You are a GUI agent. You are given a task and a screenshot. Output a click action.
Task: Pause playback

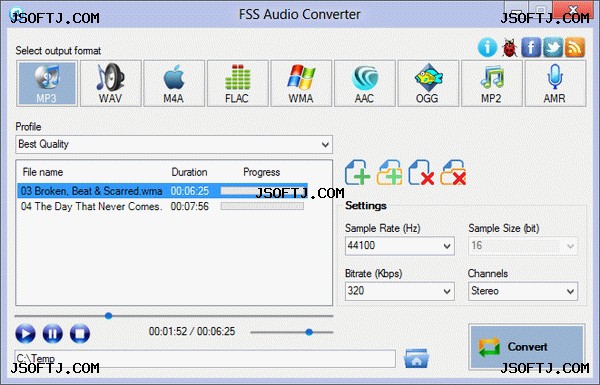pyautogui.click(x=52, y=333)
